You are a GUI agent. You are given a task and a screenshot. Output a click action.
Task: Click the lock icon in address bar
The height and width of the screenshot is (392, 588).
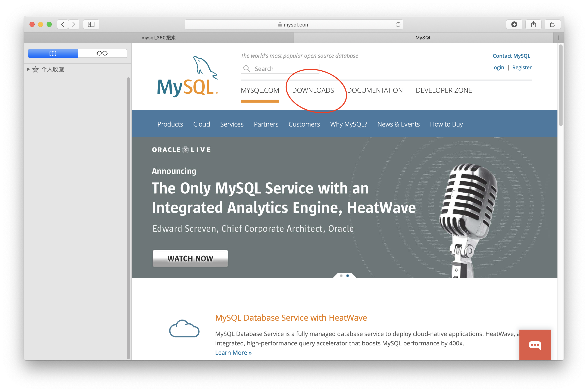pos(280,25)
